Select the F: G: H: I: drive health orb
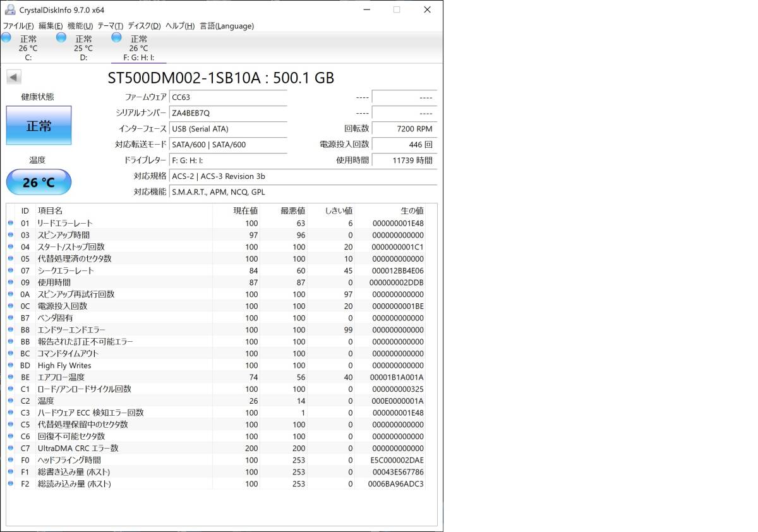The width and height of the screenshot is (758, 532). pos(117,38)
